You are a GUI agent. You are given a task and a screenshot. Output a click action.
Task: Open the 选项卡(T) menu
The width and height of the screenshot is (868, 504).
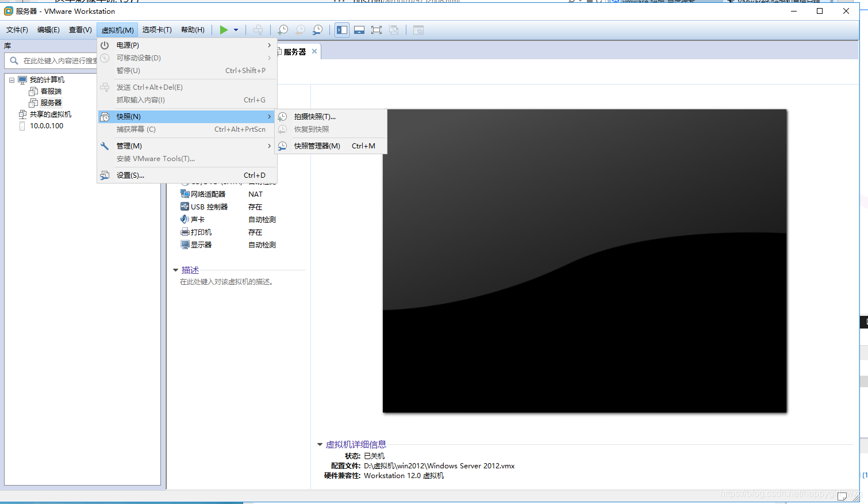157,30
